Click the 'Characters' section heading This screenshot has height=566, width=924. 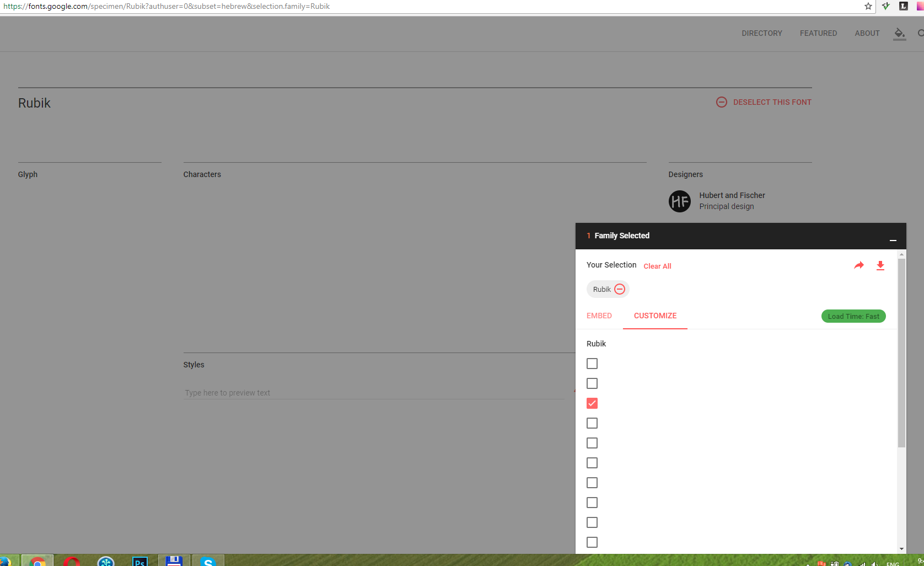point(202,174)
